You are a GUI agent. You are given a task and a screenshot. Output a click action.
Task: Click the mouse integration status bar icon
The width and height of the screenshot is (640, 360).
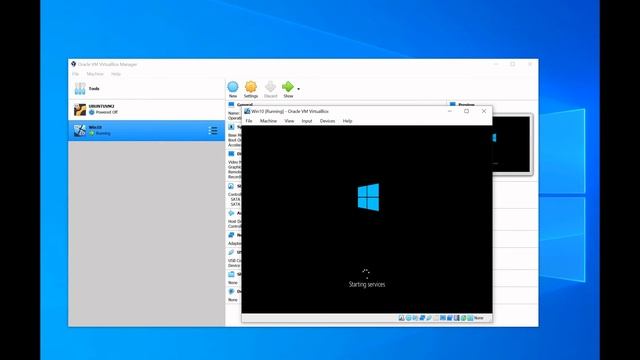click(463, 318)
